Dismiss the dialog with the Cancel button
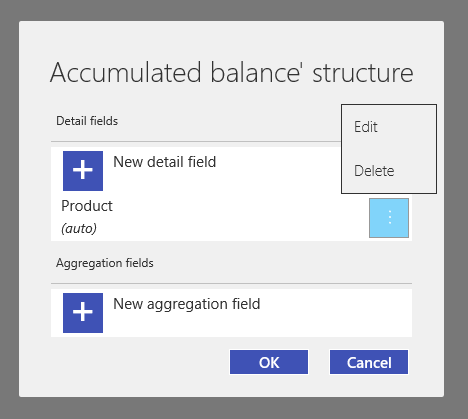The image size is (468, 419). [x=369, y=362]
